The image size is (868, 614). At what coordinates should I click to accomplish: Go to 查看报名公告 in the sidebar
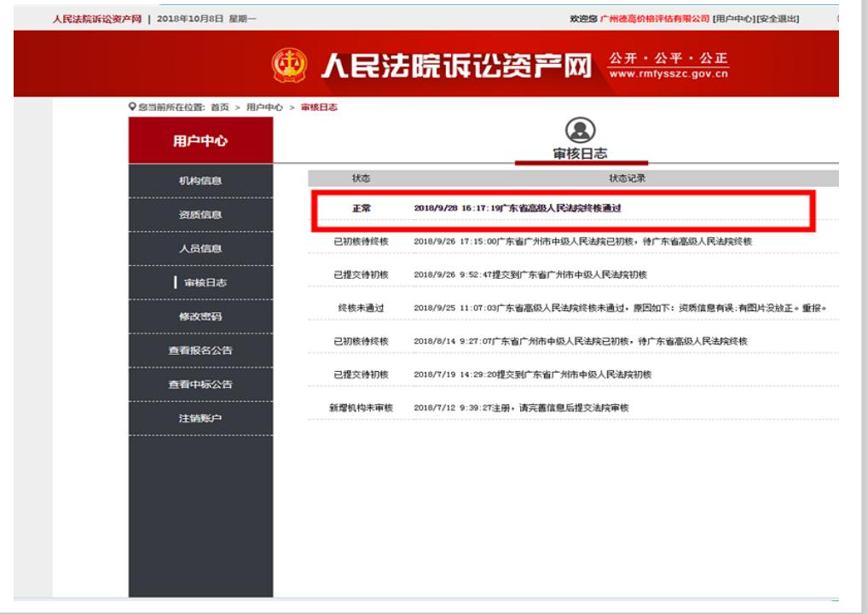tap(200, 350)
